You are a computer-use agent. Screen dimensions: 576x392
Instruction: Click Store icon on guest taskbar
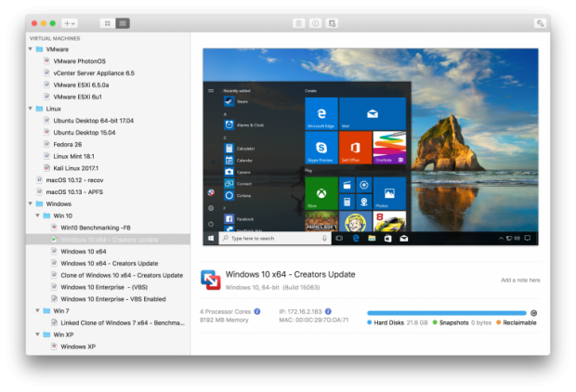(388, 239)
